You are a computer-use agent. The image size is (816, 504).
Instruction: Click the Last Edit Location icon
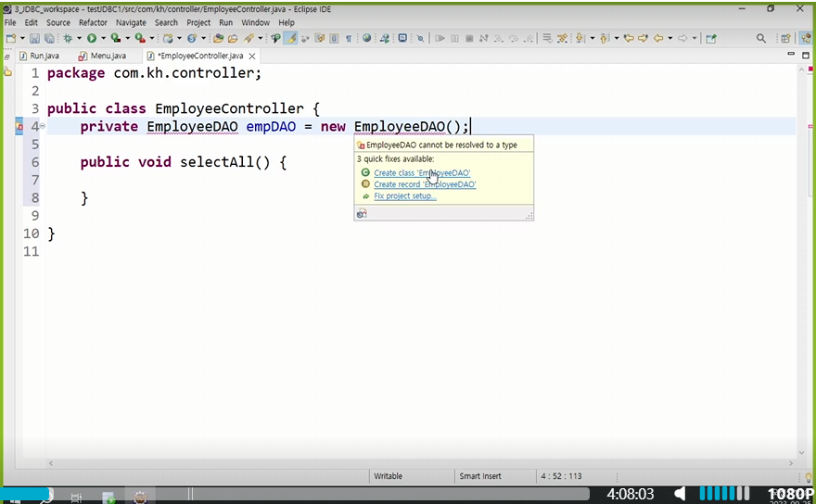click(629, 38)
